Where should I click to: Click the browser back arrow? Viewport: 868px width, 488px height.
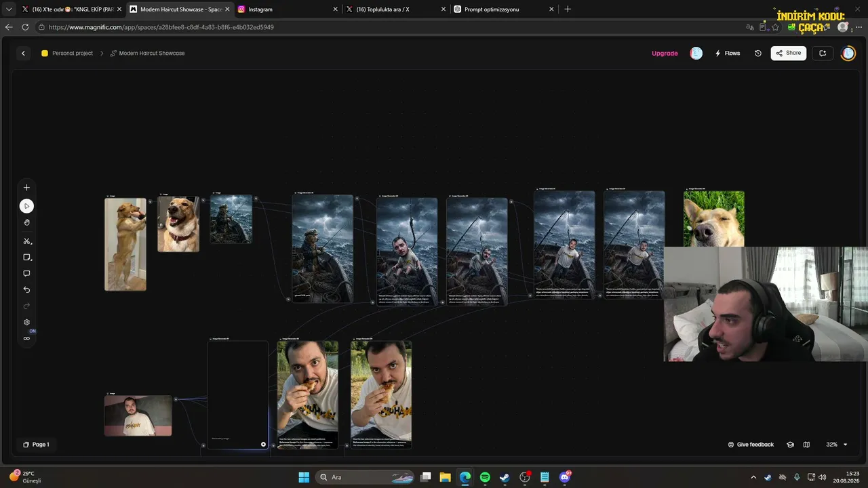click(x=9, y=27)
